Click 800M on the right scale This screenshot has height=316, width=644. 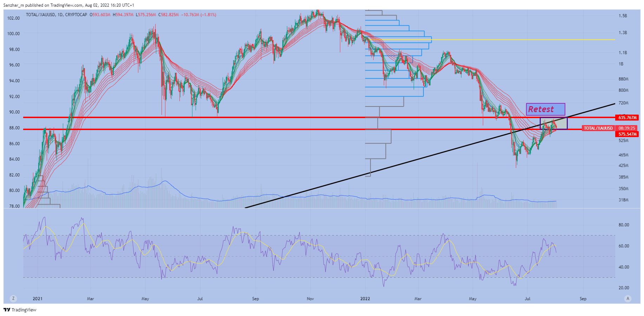(x=624, y=90)
